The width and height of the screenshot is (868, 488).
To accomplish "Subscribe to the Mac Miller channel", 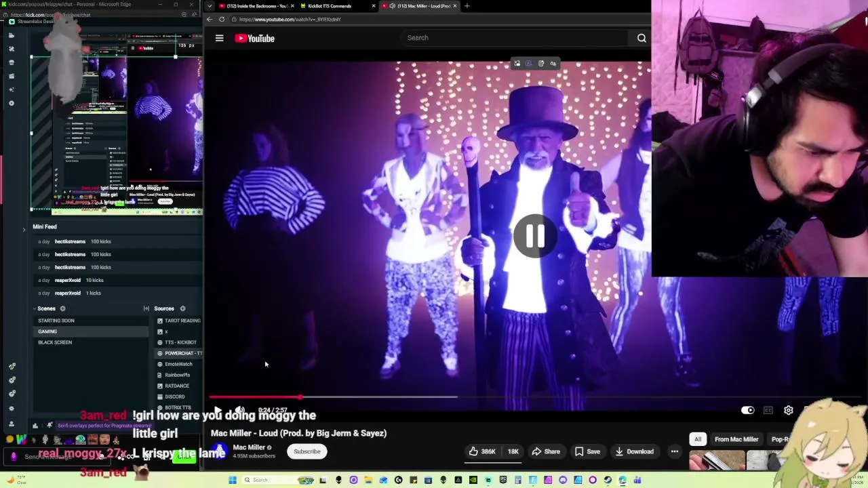I will [307, 451].
